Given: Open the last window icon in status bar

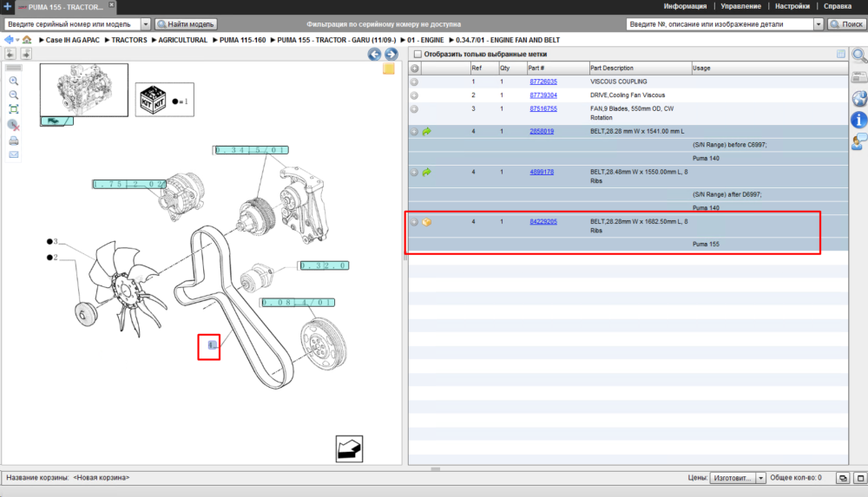Looking at the screenshot, I should [861, 478].
